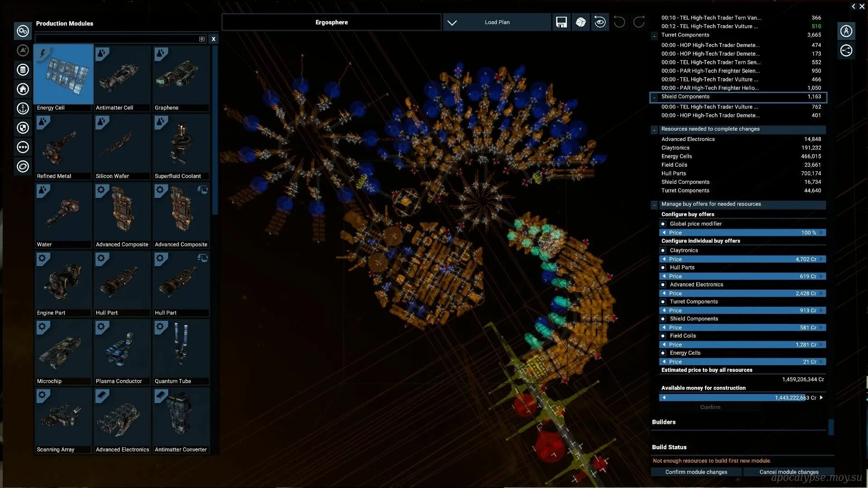The width and height of the screenshot is (868, 488).
Task: Select the Silicon Wafer module
Action: click(122, 147)
